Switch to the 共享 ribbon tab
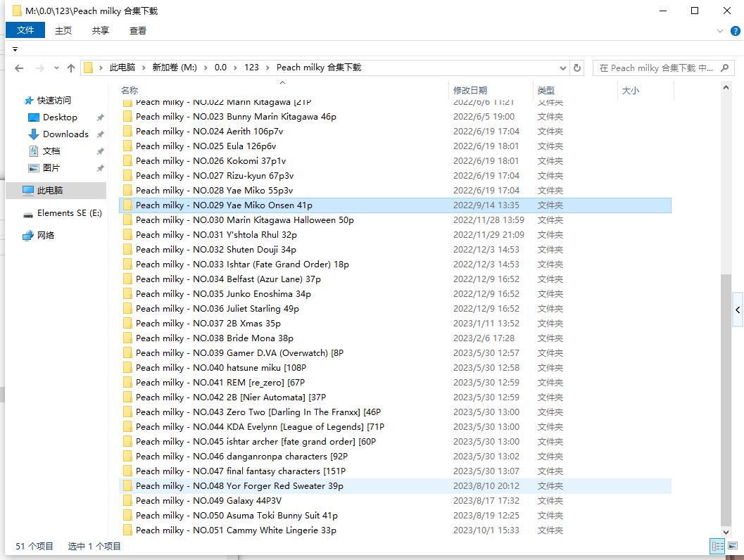Viewport: 744px width, 560px height. (101, 30)
